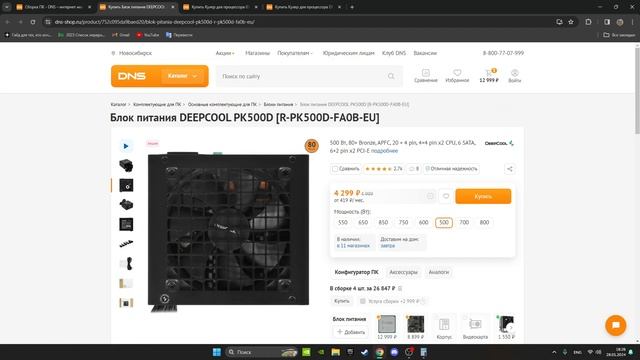Click the search magnifier in the site search
640x360 pixels.
pos(391,76)
